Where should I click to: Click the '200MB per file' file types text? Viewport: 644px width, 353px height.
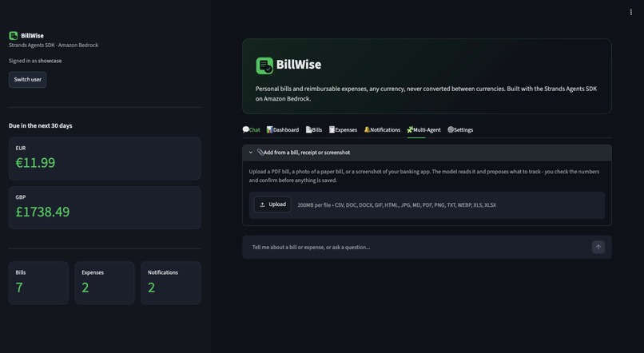pyautogui.click(x=397, y=204)
